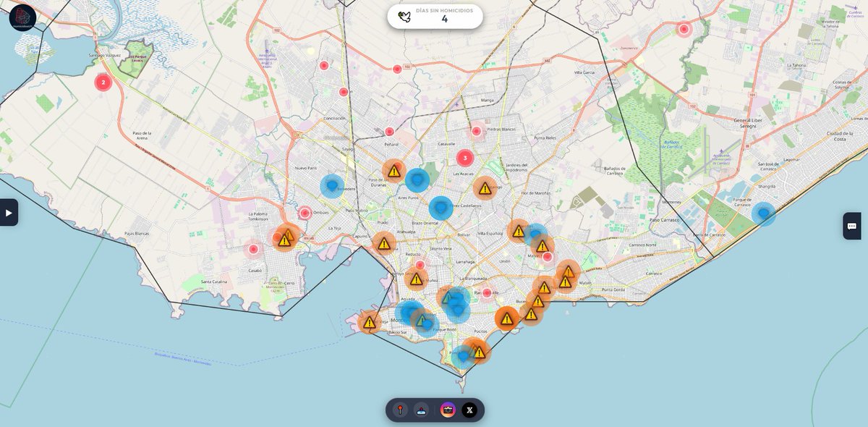Select the red map pin tool
The image size is (868, 427).
[x=400, y=410]
